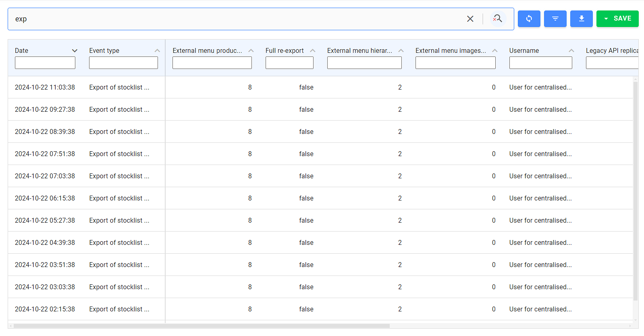Click the blue download button
This screenshot has height=336, width=644.
click(581, 19)
